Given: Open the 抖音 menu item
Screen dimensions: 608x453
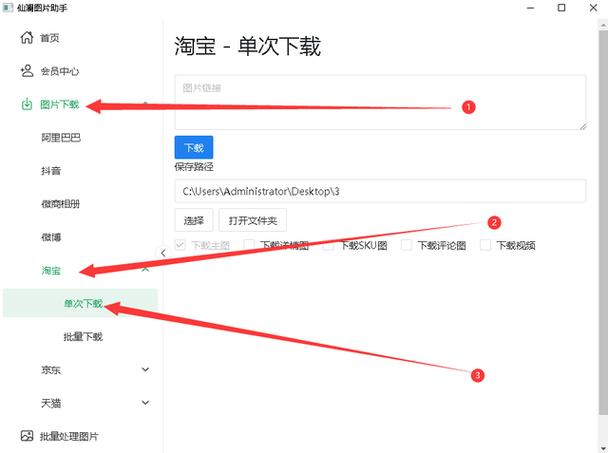Looking at the screenshot, I should pos(50,170).
